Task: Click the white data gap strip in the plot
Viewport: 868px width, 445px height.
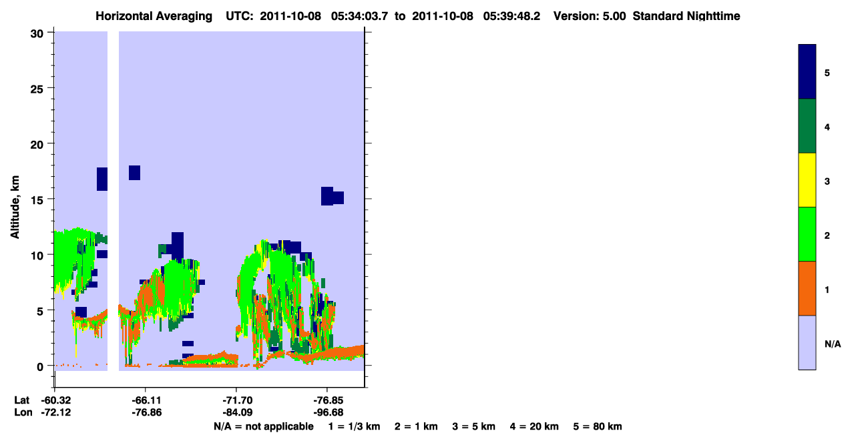Action: (x=113, y=200)
